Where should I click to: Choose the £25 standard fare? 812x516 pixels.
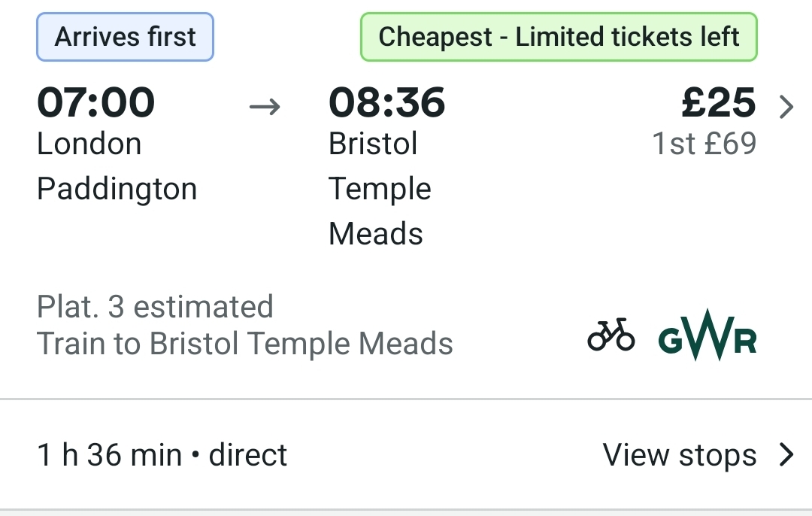pyautogui.click(x=718, y=102)
